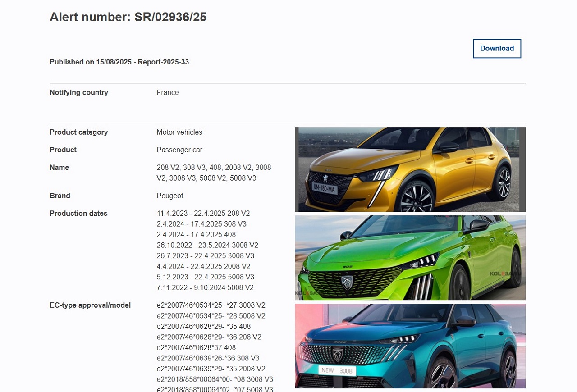The image size is (577, 392).
Task: Click the Notifying country label
Action: (x=79, y=93)
